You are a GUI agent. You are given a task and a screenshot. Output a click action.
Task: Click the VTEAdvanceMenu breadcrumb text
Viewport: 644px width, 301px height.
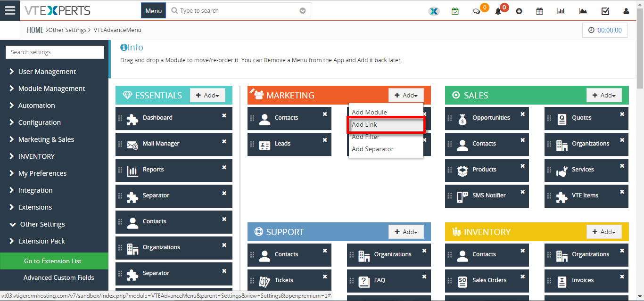point(117,30)
